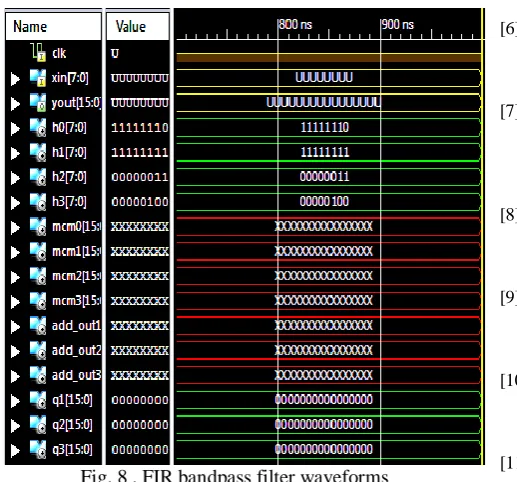Expand the q1[15:0] bus
Screen dimensions: 517x482
click(15, 401)
